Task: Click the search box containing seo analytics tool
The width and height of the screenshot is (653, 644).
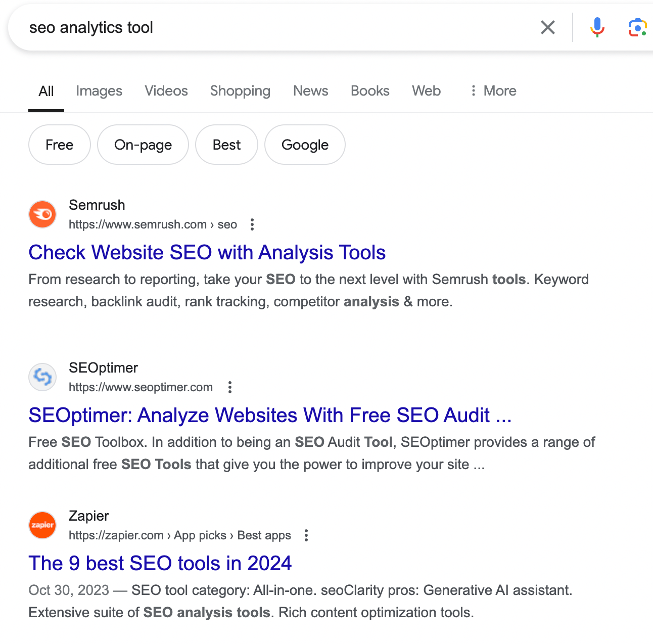Action: [273, 27]
